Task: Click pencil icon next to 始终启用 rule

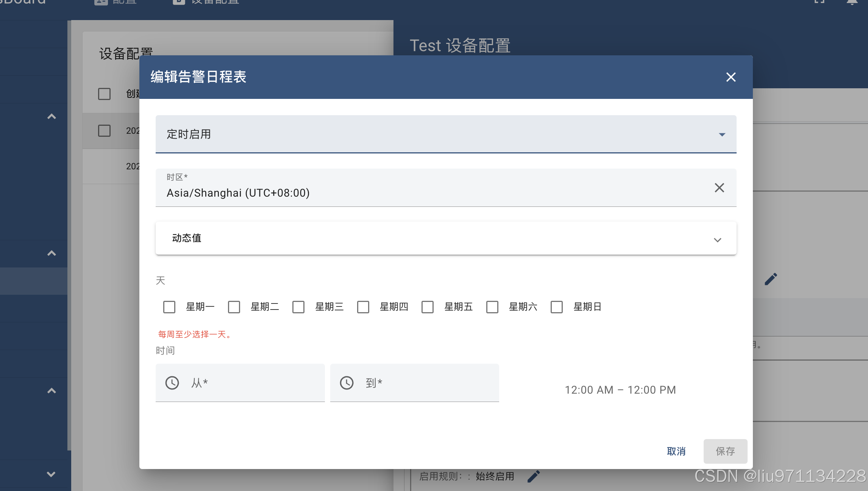Action: 534,476
